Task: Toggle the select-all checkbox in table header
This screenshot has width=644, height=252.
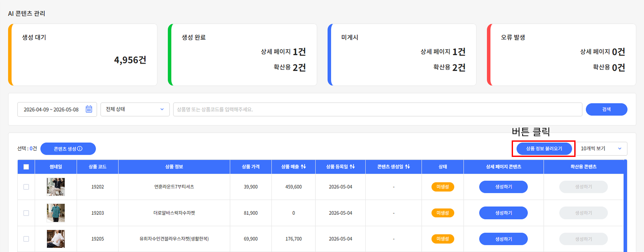Action: click(26, 167)
